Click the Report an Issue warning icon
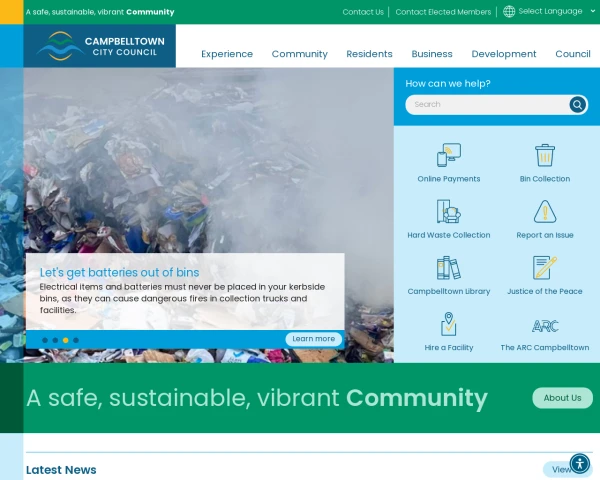The image size is (600, 480). point(545,211)
